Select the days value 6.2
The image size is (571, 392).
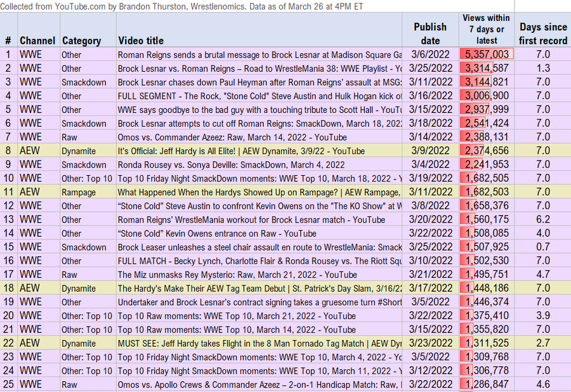click(543, 219)
